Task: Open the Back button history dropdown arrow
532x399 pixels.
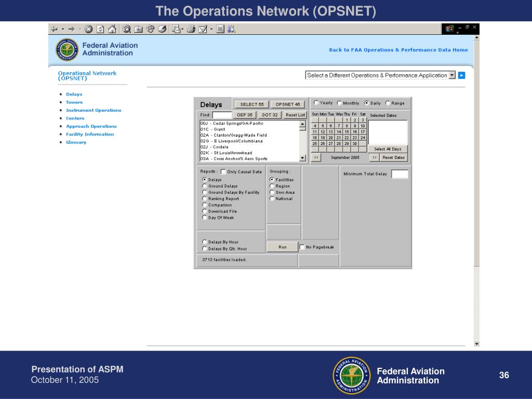Action: pos(63,29)
